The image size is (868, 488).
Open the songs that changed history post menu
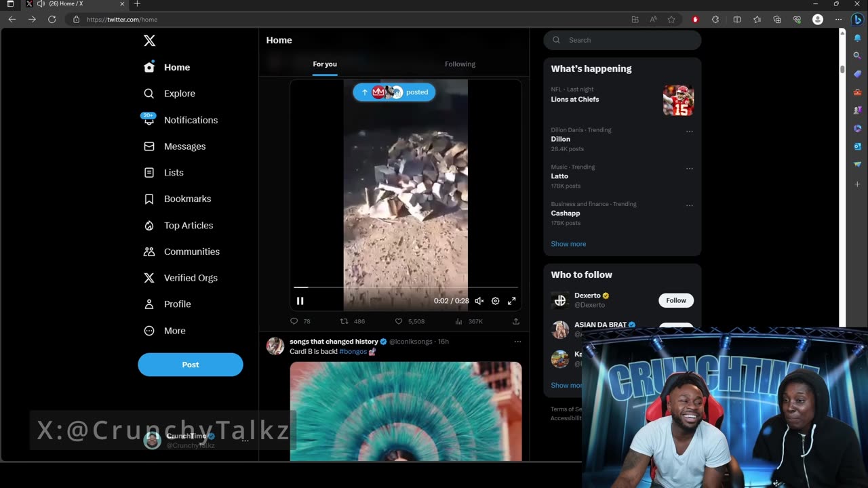(517, 342)
